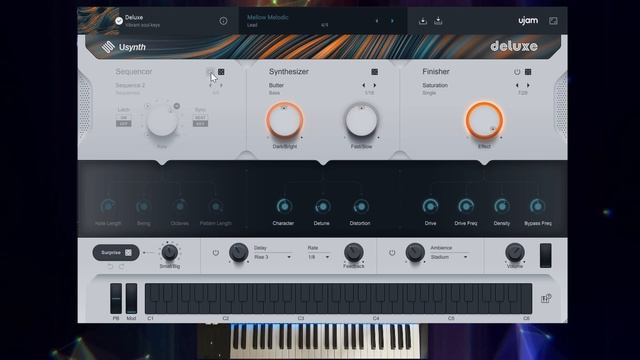This screenshot has height=360, width=640.
Task: Click the Usynth logo icon
Action: click(108, 47)
